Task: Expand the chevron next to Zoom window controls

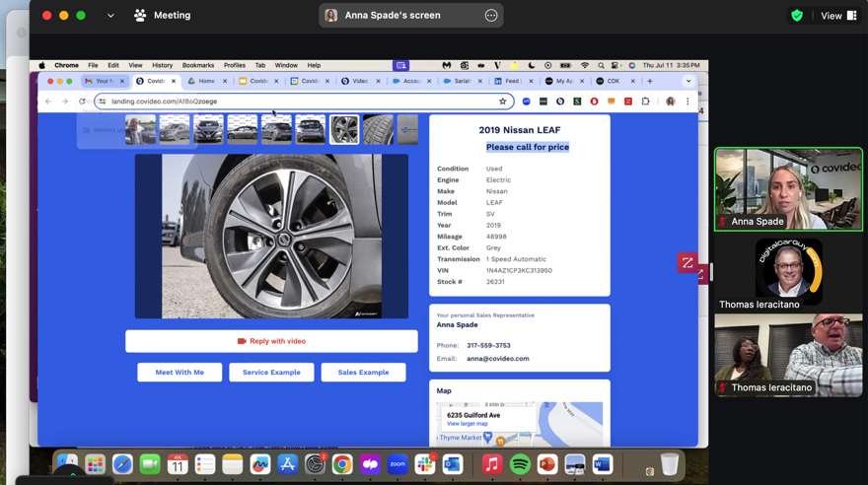Action: [110, 16]
